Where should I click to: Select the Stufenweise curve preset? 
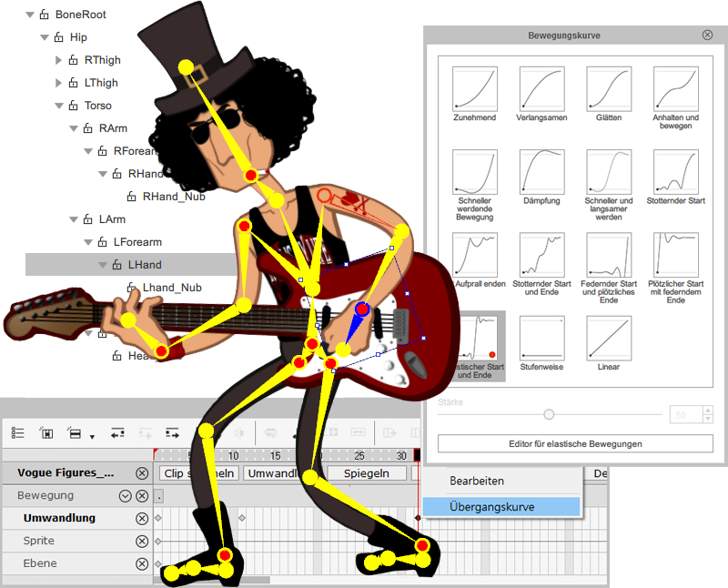click(x=541, y=339)
